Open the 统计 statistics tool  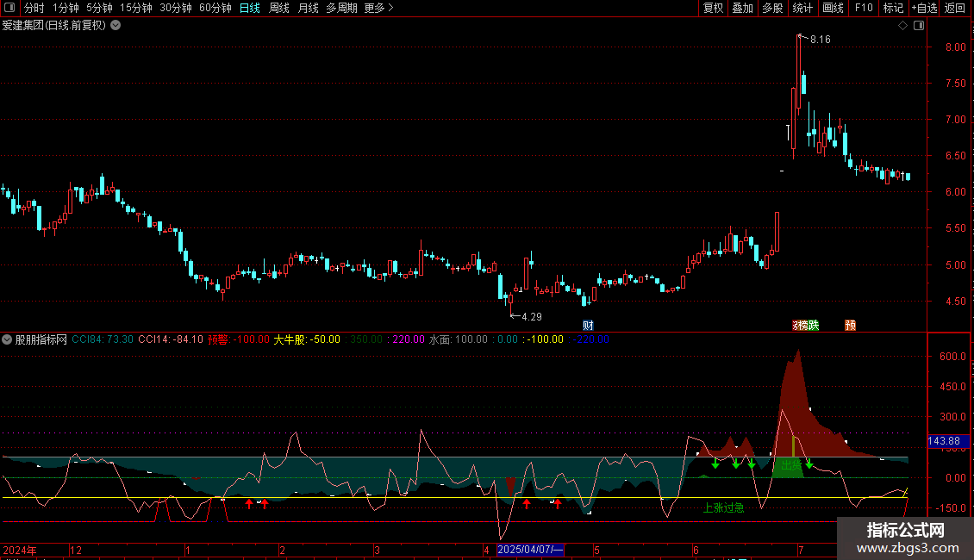click(802, 8)
